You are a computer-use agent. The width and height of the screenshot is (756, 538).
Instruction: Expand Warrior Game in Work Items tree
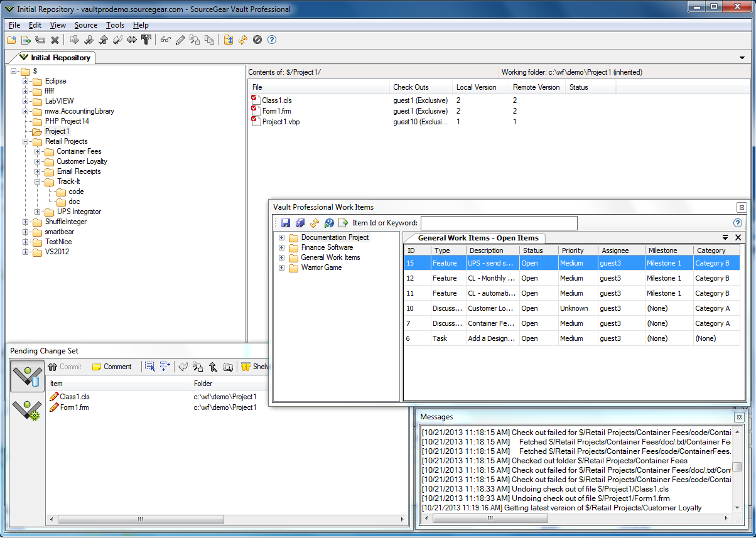(282, 268)
